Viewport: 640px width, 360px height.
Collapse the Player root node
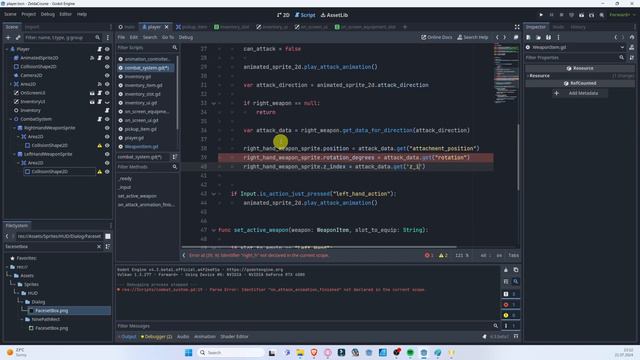[x=7, y=49]
